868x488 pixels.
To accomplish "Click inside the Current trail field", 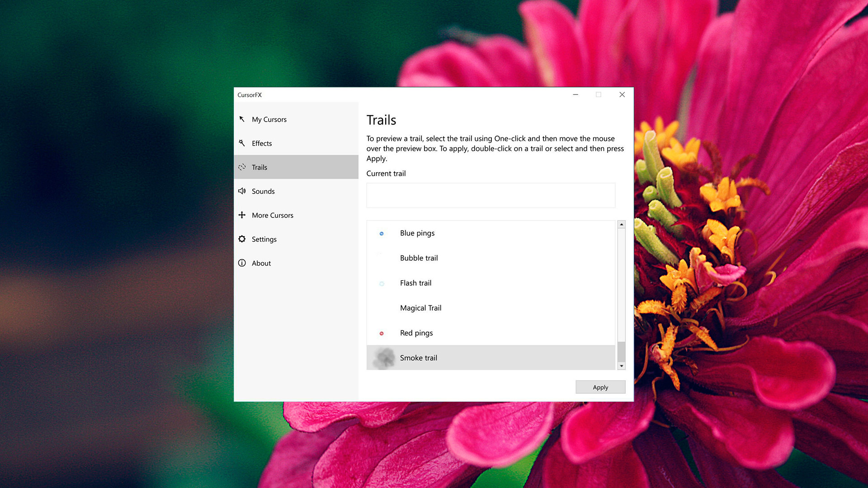I will (491, 195).
